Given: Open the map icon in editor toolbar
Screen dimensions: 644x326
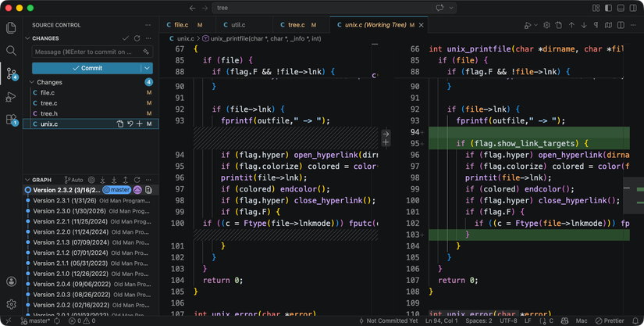Looking at the screenshot, I should (x=608, y=25).
